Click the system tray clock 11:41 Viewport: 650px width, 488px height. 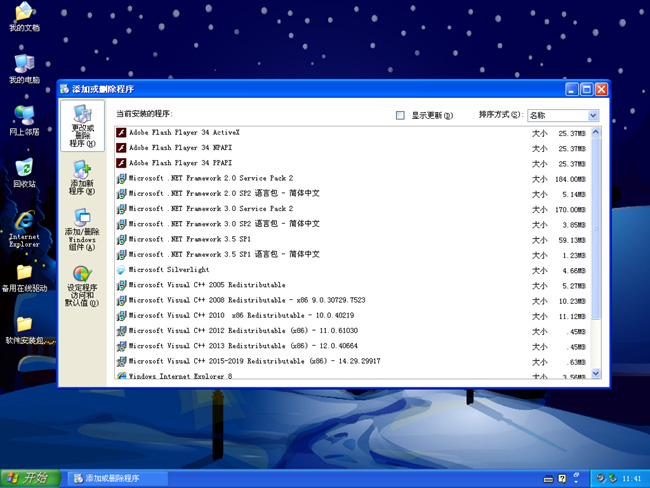click(631, 479)
